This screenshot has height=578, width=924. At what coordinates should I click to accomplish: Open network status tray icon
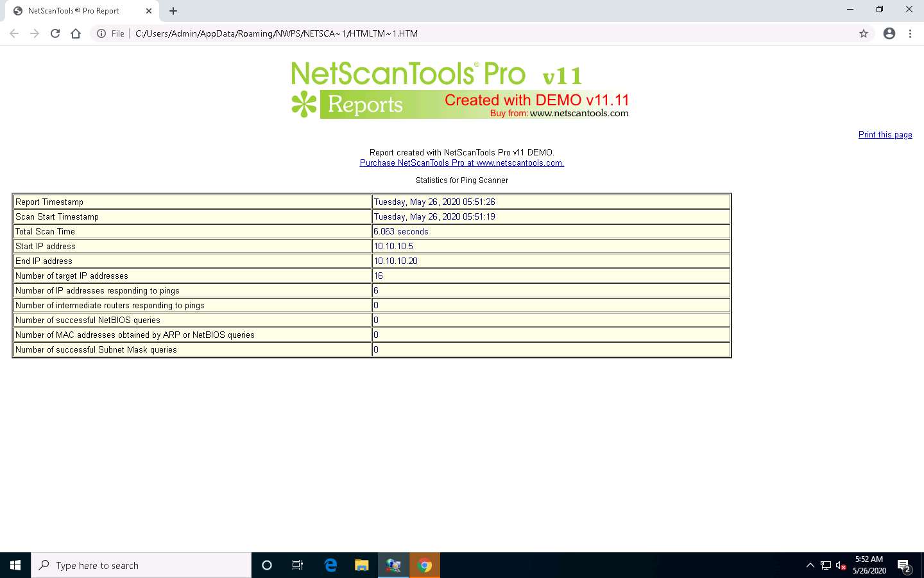pyautogui.click(x=826, y=565)
